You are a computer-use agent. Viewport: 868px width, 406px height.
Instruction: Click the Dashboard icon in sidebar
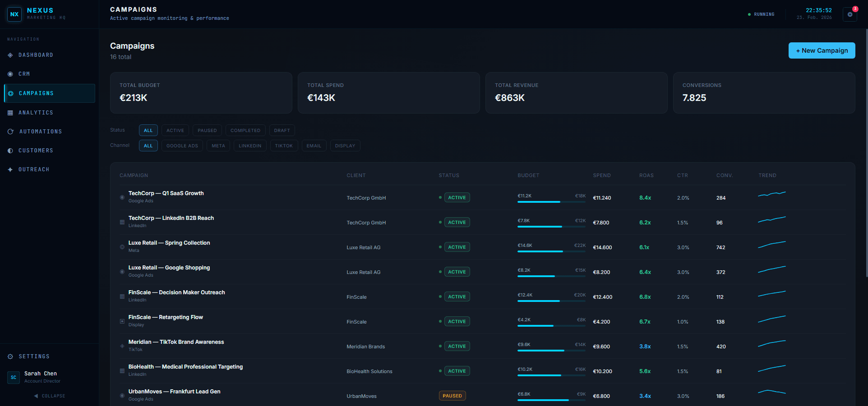click(x=10, y=55)
